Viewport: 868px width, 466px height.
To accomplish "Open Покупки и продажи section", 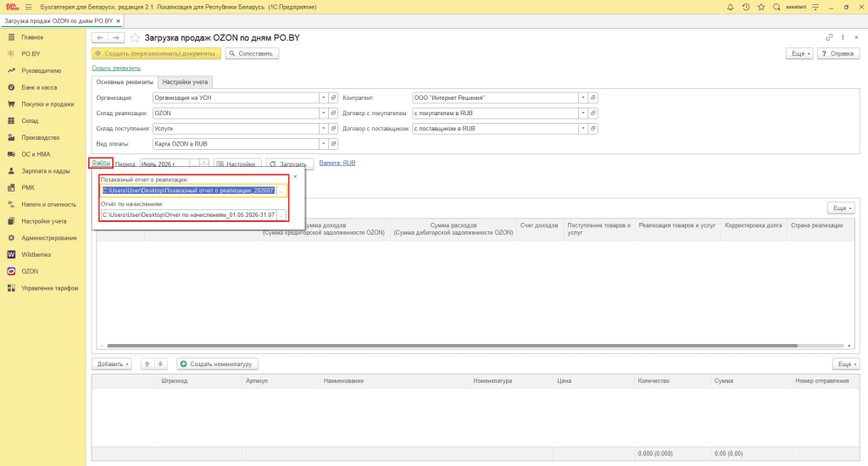I will (47, 104).
